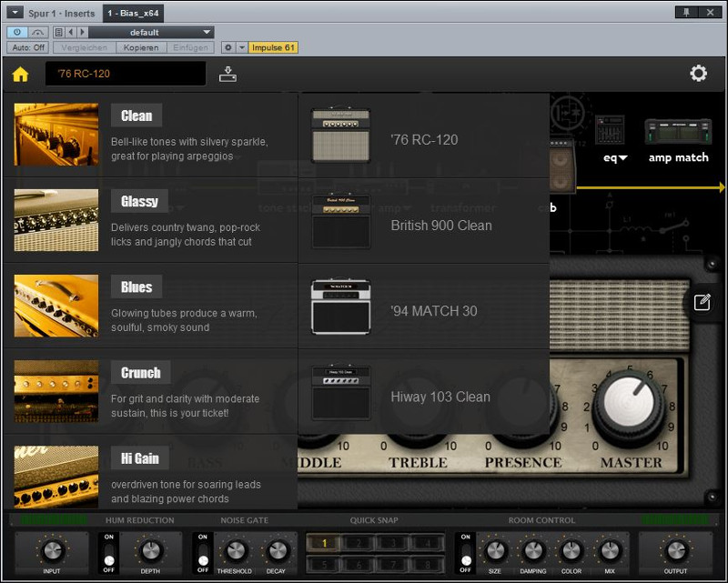Choose the Blues amp category

point(150,306)
